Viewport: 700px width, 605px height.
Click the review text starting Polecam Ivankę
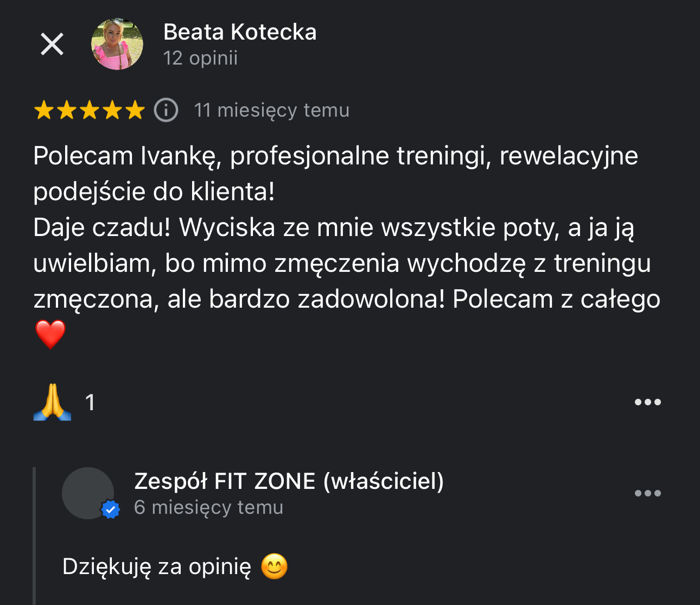[x=347, y=227]
